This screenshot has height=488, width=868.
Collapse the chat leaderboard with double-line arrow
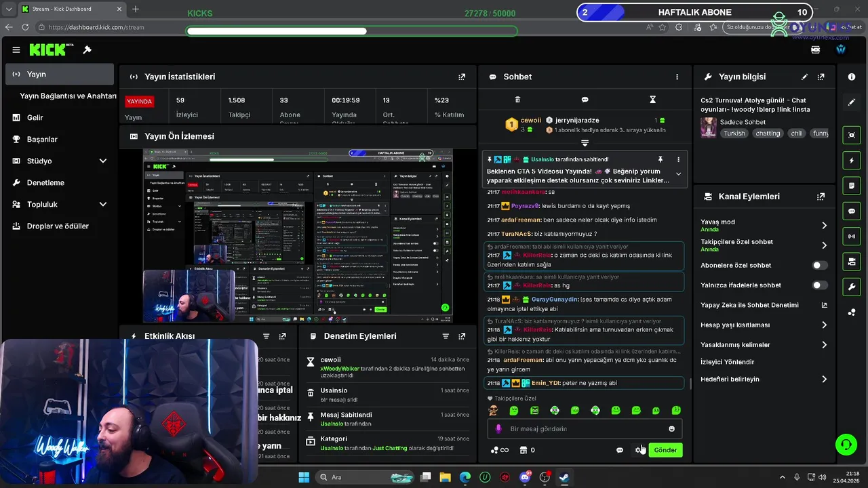click(585, 143)
